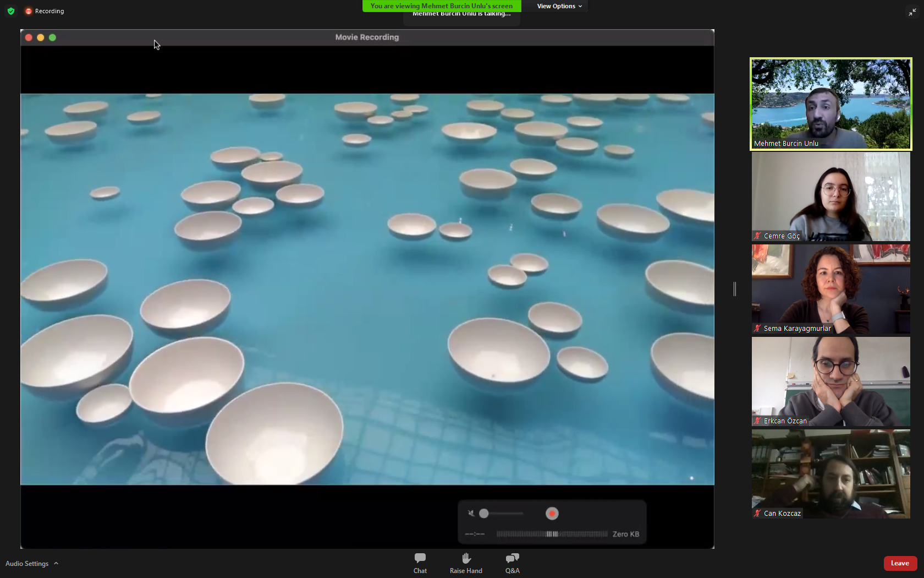
Task: Adjust the recording volume slider
Action: pos(484,514)
